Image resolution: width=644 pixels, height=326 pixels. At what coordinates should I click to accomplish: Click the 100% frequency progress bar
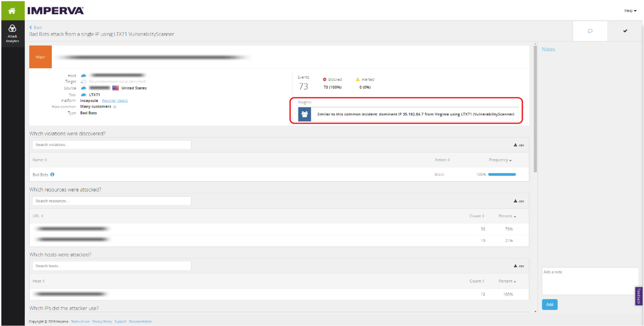pos(502,174)
